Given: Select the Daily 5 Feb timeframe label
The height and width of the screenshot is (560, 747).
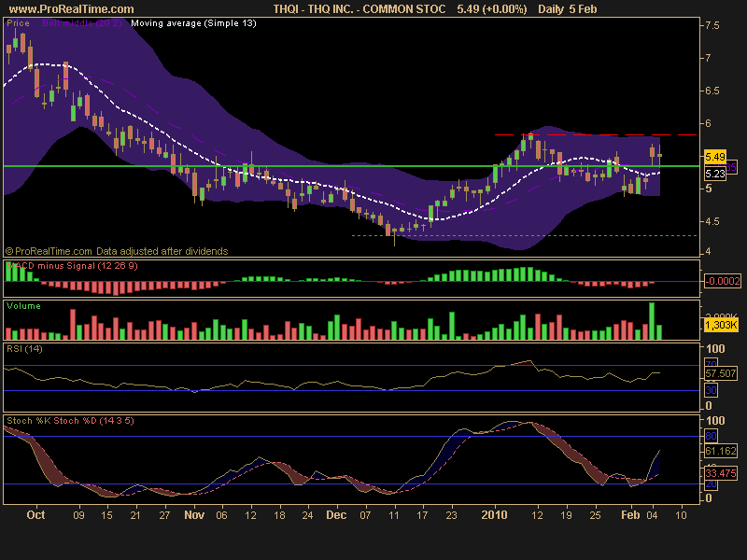Looking at the screenshot, I should pos(568,9).
